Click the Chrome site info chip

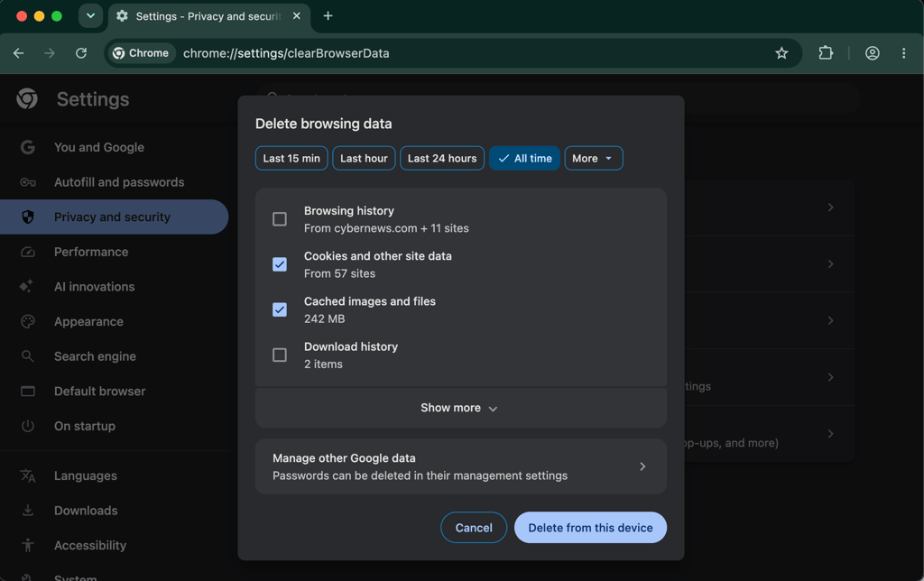tap(141, 53)
